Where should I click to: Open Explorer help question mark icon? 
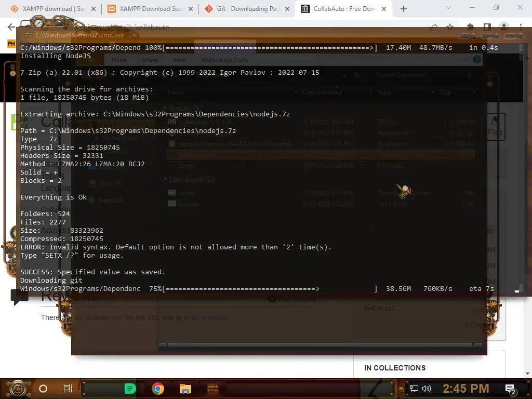tap(477, 60)
